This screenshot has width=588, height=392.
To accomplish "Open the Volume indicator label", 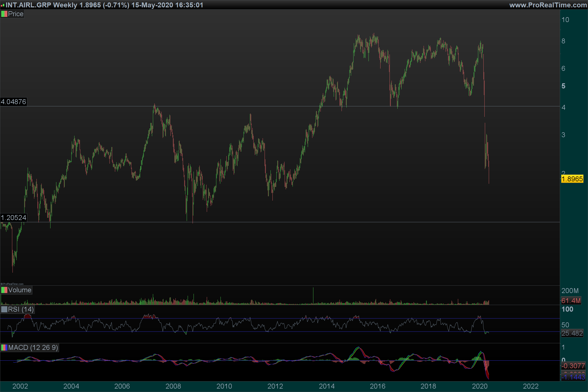I will pos(20,290).
